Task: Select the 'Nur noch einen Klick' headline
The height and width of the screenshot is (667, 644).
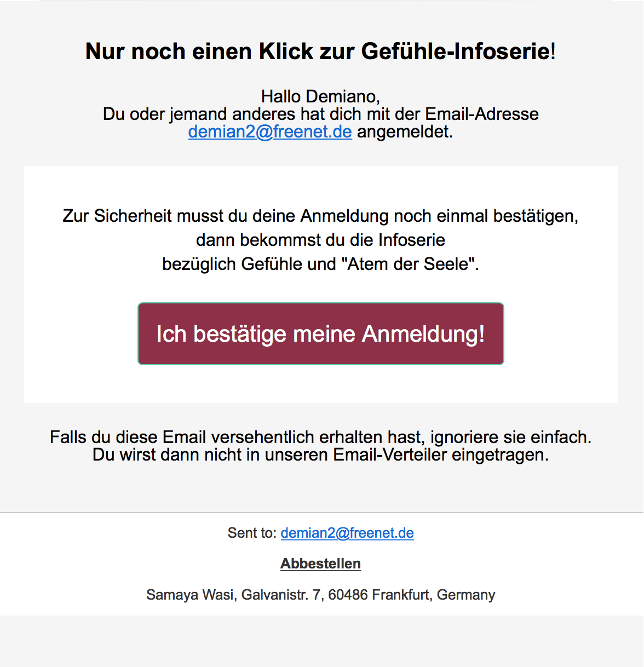Action: (x=321, y=51)
